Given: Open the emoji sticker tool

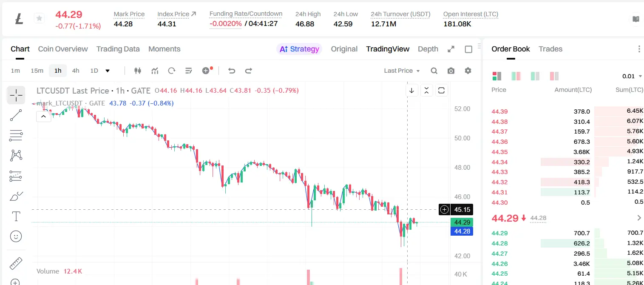Looking at the screenshot, I should pyautogui.click(x=16, y=237).
